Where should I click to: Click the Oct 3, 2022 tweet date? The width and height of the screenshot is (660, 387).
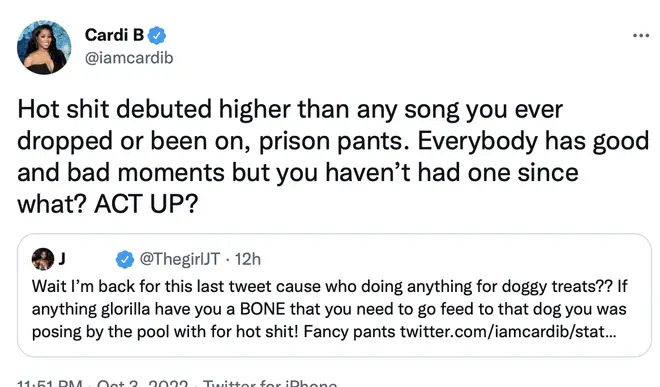(142, 384)
